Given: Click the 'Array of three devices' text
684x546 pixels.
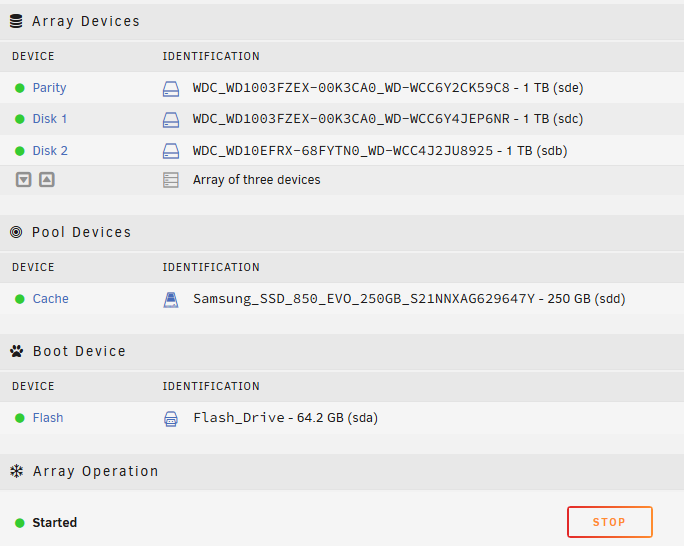Looking at the screenshot, I should coord(256,180).
